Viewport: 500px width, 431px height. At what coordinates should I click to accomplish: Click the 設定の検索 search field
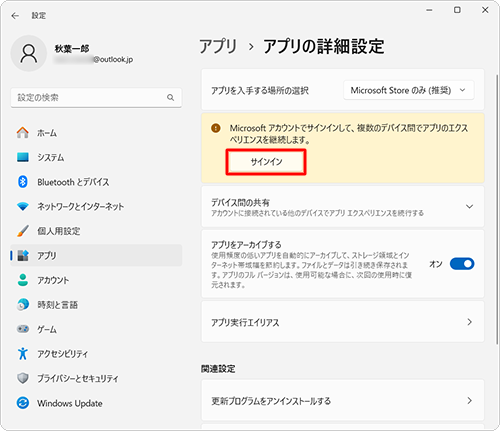[96, 98]
